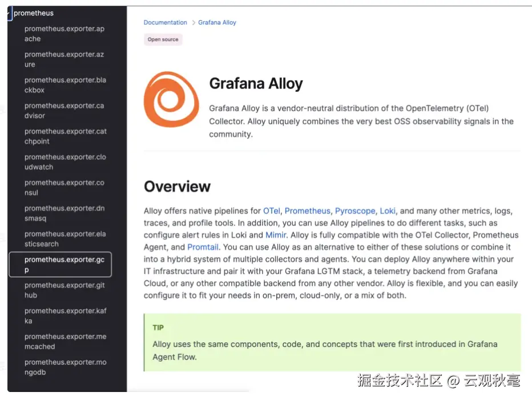Open prometheus.exporter.cadvisor in sidebar

[x=64, y=111]
